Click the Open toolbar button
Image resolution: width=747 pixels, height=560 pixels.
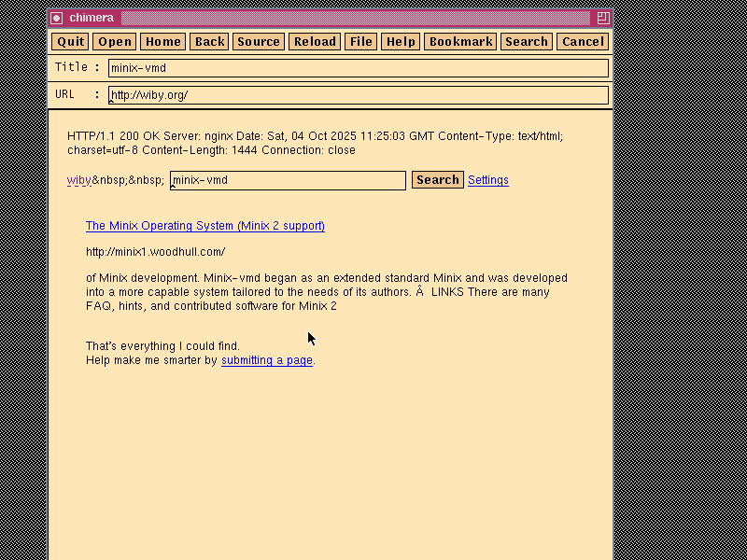(115, 41)
